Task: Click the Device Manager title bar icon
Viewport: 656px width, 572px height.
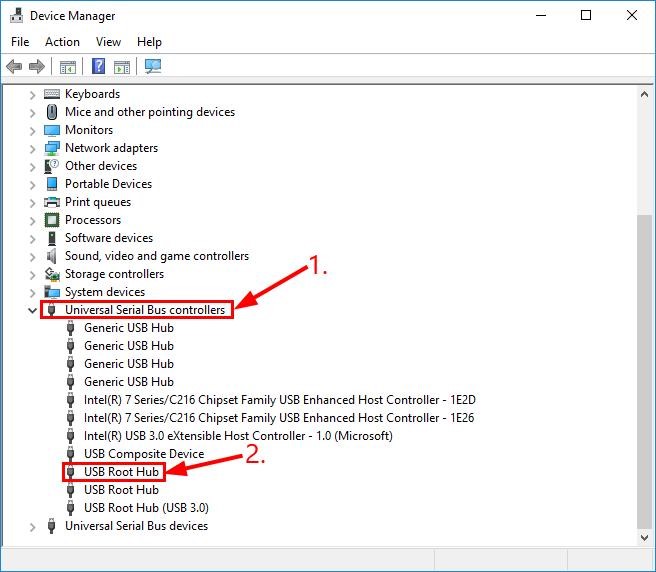Action: coord(16,15)
